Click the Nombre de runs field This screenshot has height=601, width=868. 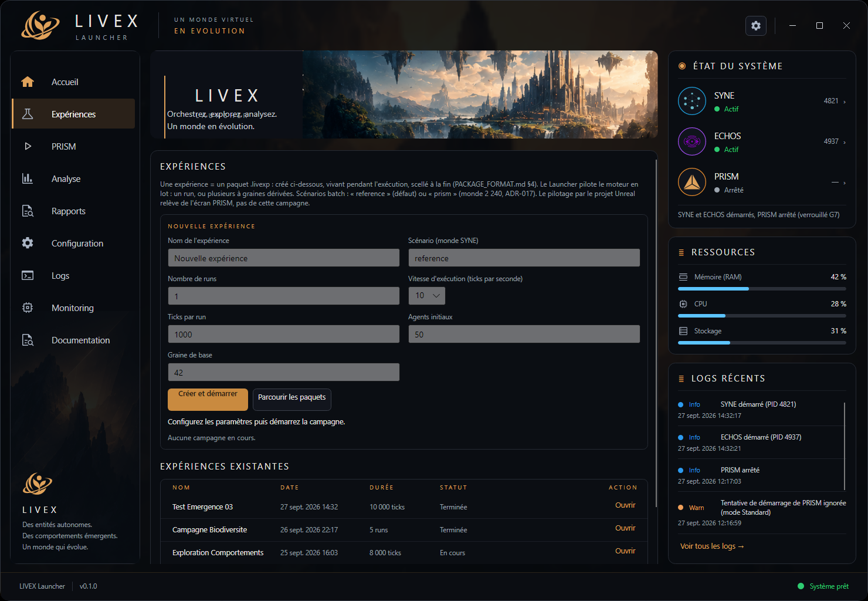click(x=284, y=296)
